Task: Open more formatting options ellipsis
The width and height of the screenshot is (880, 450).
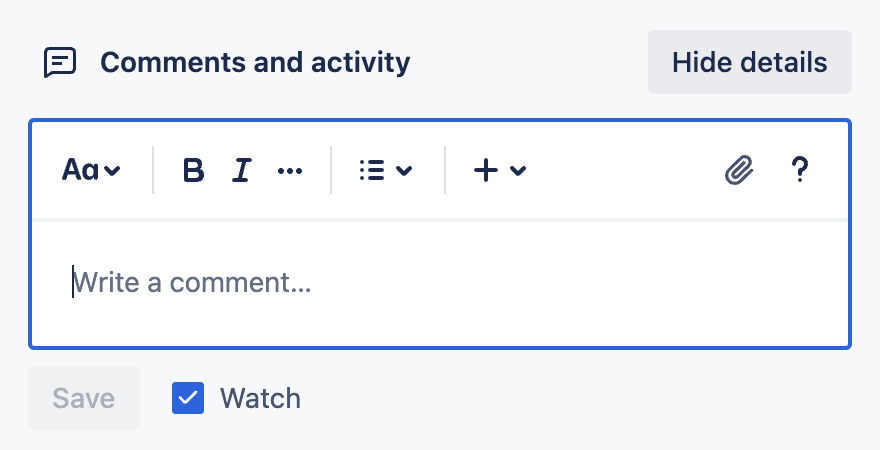Action: pos(290,171)
